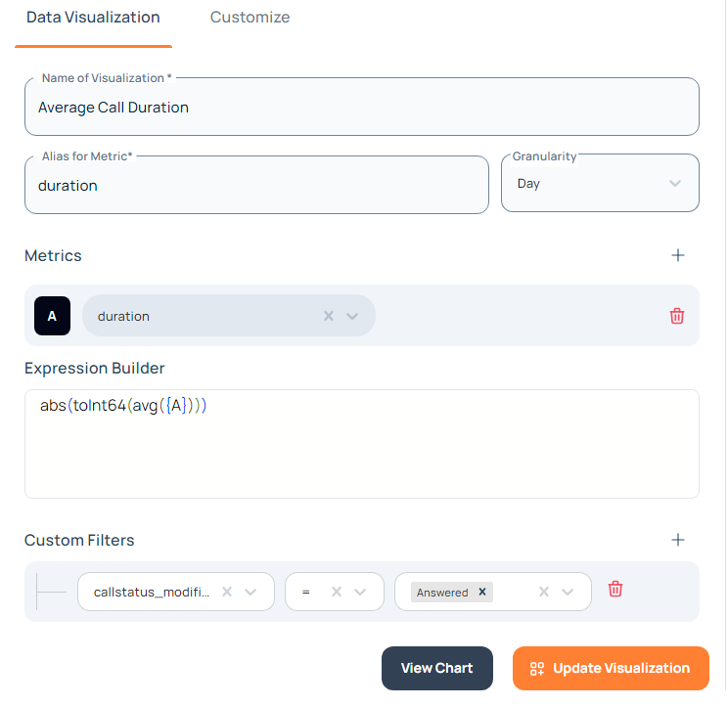Image resolution: width=728 pixels, height=706 pixels.
Task: Clear all values in filter value box
Action: pos(544,592)
